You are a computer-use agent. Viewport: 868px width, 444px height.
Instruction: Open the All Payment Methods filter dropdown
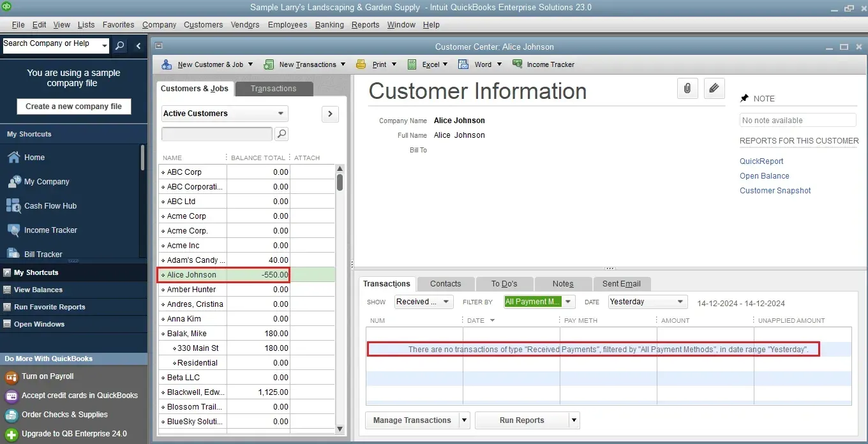(x=539, y=301)
